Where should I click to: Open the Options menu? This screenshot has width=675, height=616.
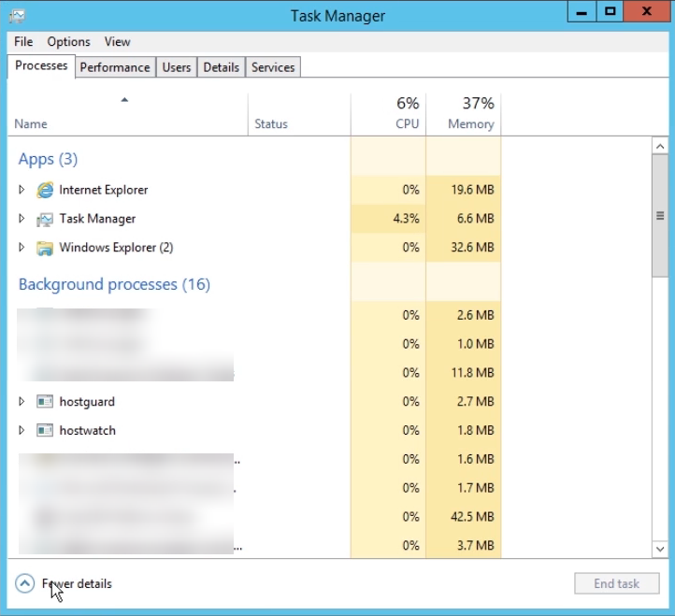(x=69, y=42)
